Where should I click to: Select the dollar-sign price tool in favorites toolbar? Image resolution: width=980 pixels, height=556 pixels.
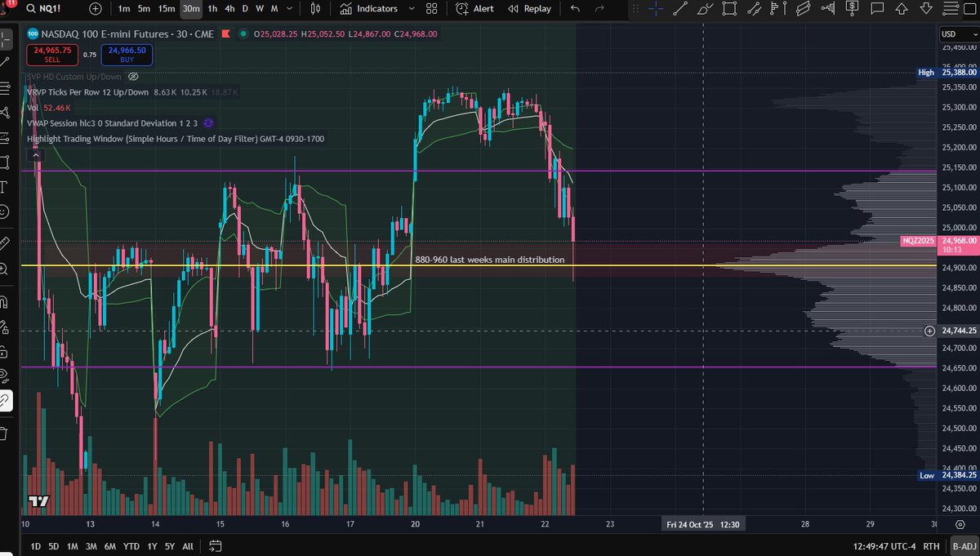(x=853, y=8)
